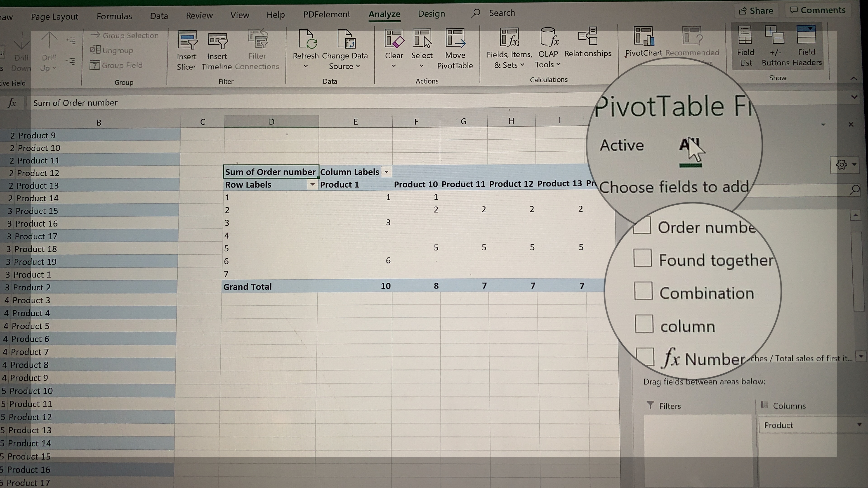Screen dimensions: 868x488
Task: Check the Found together field checkbox
Action: click(x=642, y=258)
